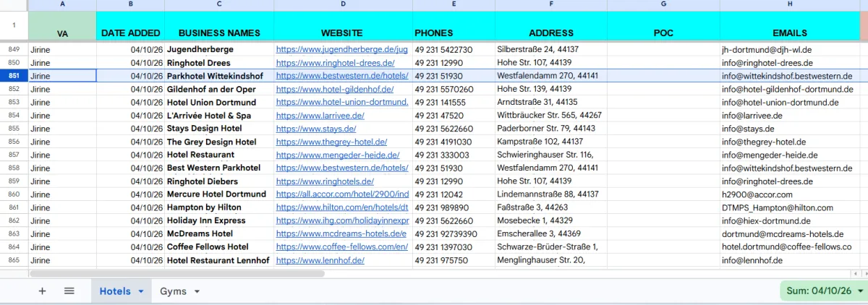This screenshot has height=305, width=868.
Task: Click the PHONES header cell
Action: [453, 26]
